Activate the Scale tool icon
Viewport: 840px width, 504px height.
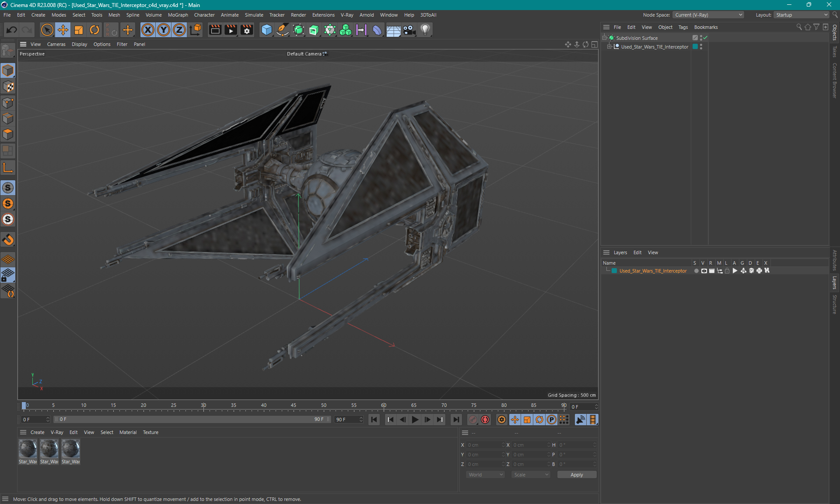coord(79,30)
